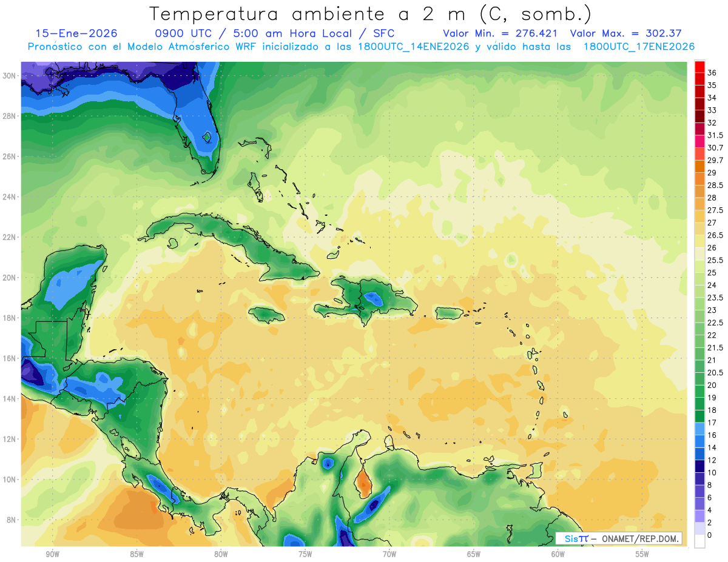Click the '55W' longitude label
The image size is (728, 562).
pos(642,554)
